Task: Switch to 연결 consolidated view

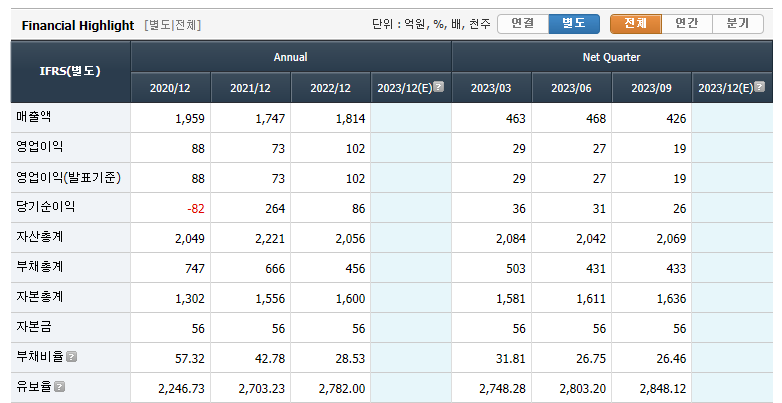Action: tap(523, 23)
